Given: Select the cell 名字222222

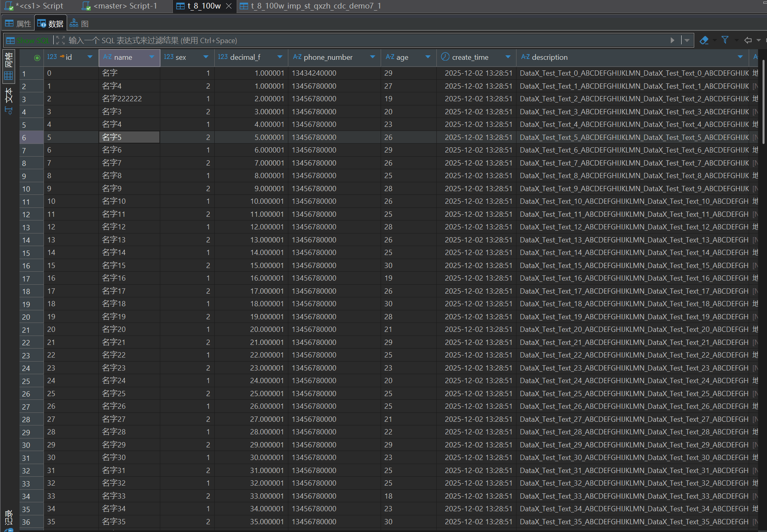Looking at the screenshot, I should (129, 99).
